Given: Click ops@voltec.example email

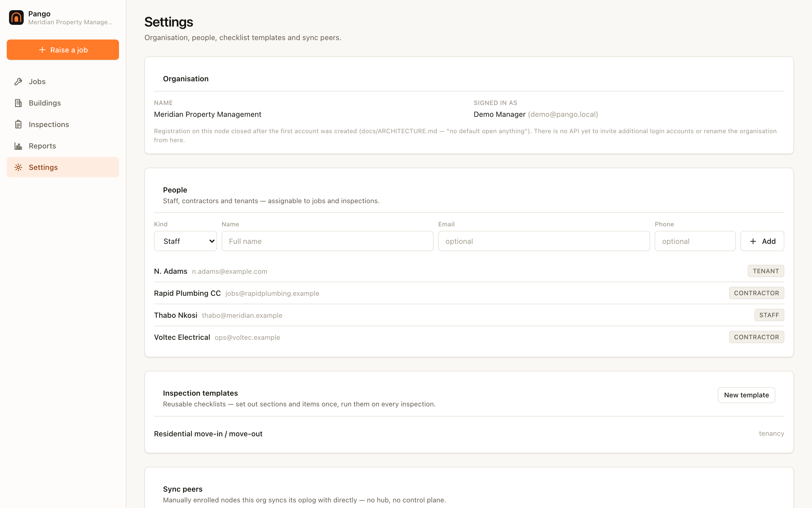Looking at the screenshot, I should pos(247,338).
